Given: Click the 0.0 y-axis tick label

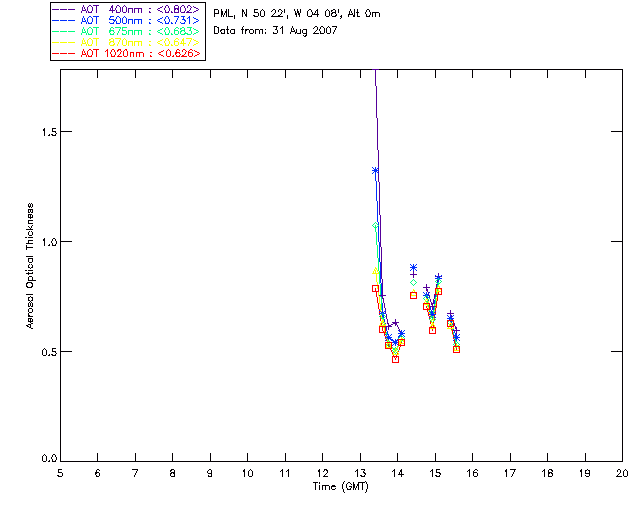Looking at the screenshot, I should click(x=49, y=459).
